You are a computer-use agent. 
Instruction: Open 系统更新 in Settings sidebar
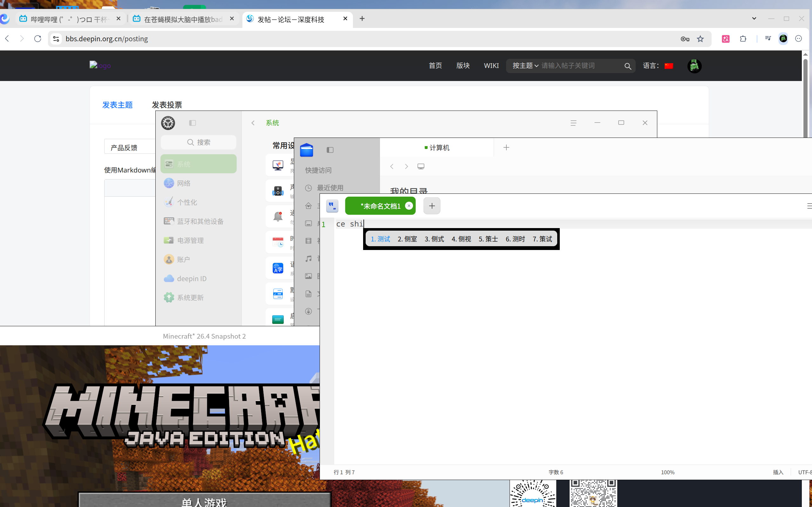pos(199,297)
